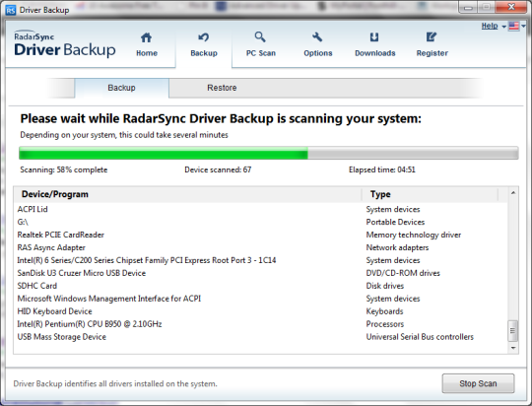Open the language dropdown arrow beside flag

[x=523, y=27]
